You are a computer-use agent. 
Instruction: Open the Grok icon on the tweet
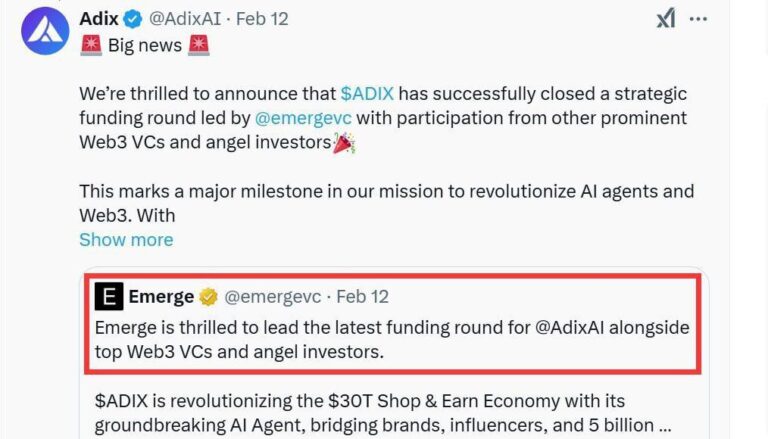pyautogui.click(x=665, y=18)
